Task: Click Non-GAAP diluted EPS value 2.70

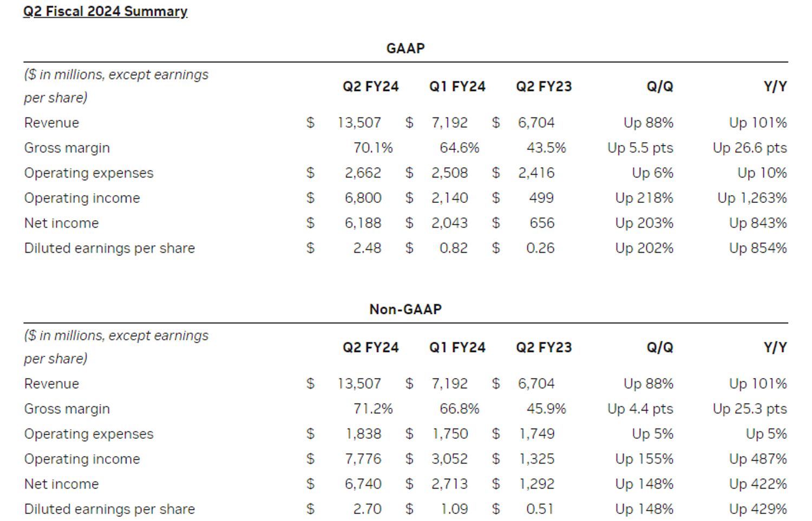Action: (367, 509)
